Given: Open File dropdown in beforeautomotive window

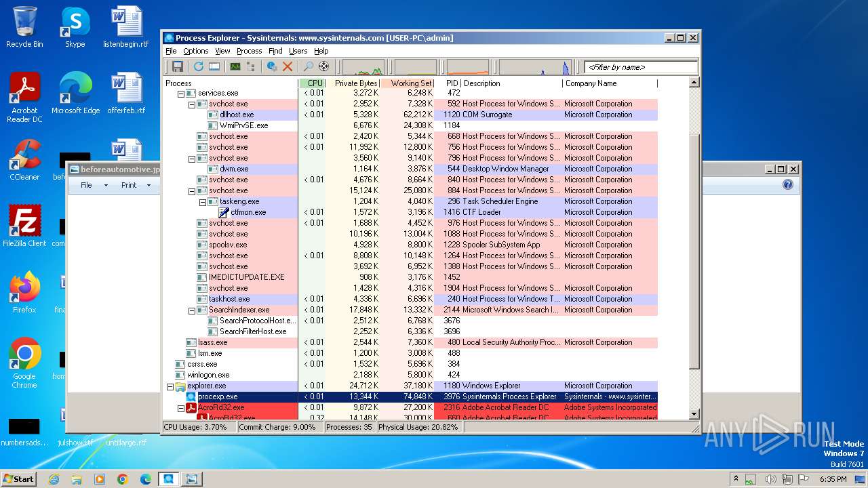Looking at the screenshot, I should (94, 185).
